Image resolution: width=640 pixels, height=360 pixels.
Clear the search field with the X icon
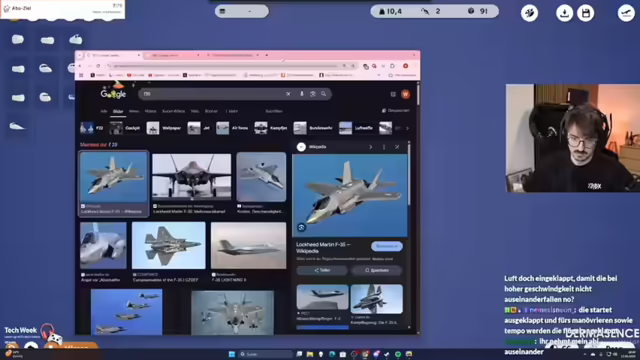pyautogui.click(x=288, y=94)
